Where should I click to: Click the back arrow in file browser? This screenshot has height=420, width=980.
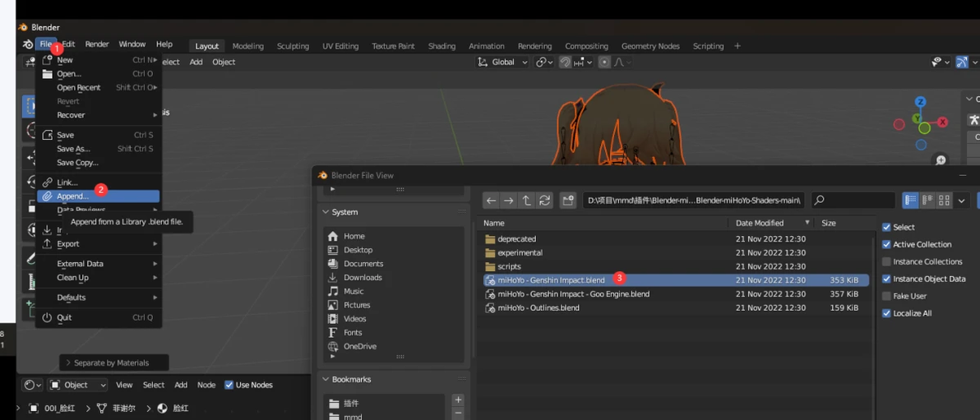[x=491, y=201]
